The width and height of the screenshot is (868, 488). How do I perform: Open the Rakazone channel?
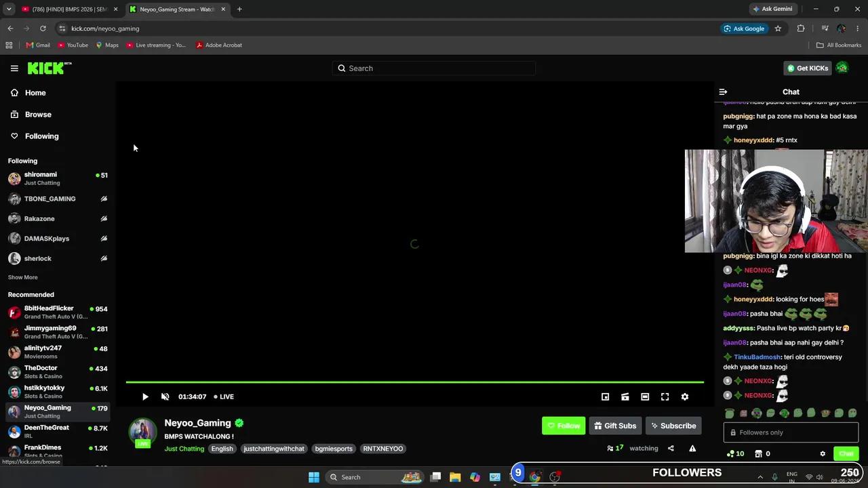[58, 219]
